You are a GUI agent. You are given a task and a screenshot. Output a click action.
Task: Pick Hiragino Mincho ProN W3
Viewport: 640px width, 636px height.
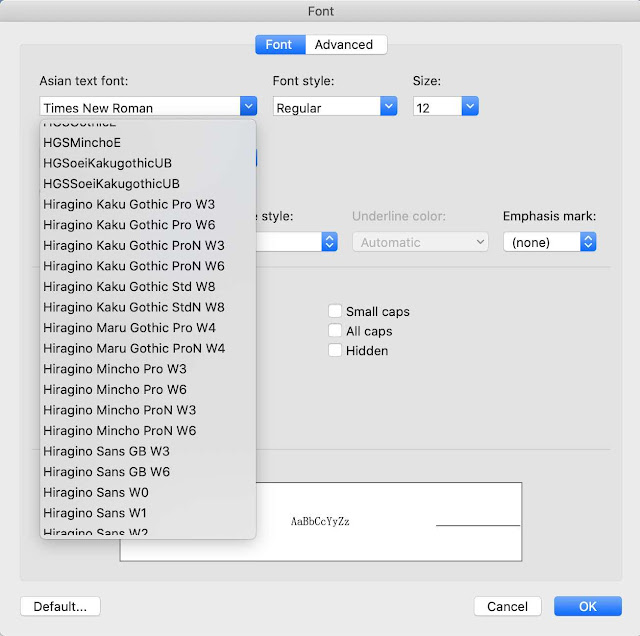tap(148, 410)
